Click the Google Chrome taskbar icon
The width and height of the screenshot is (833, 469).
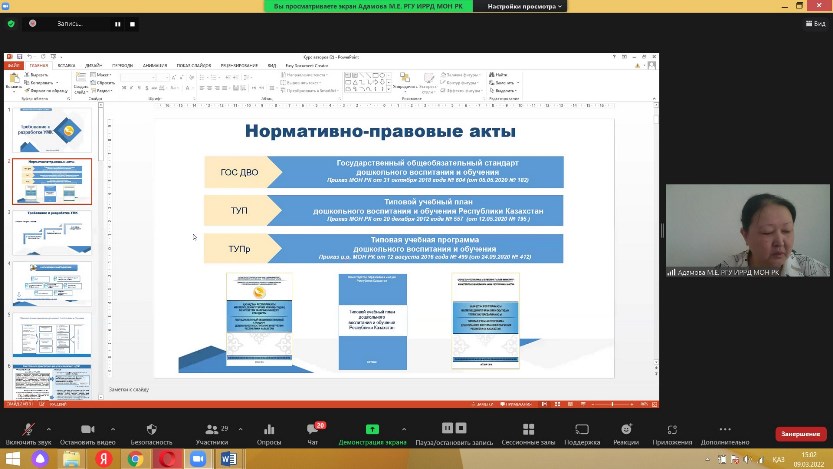pos(135,458)
